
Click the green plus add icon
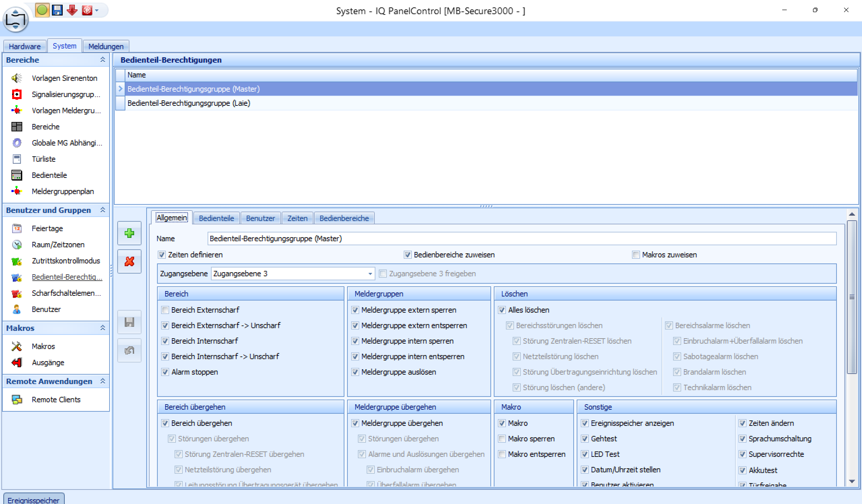[129, 233]
